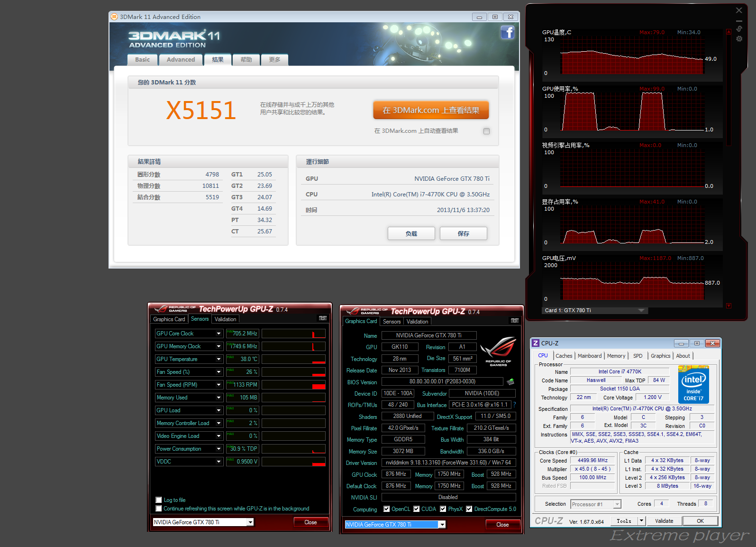The height and width of the screenshot is (547, 756).
Task: Click the Driver Version field in GPU-Z
Action: pyautogui.click(x=448, y=463)
